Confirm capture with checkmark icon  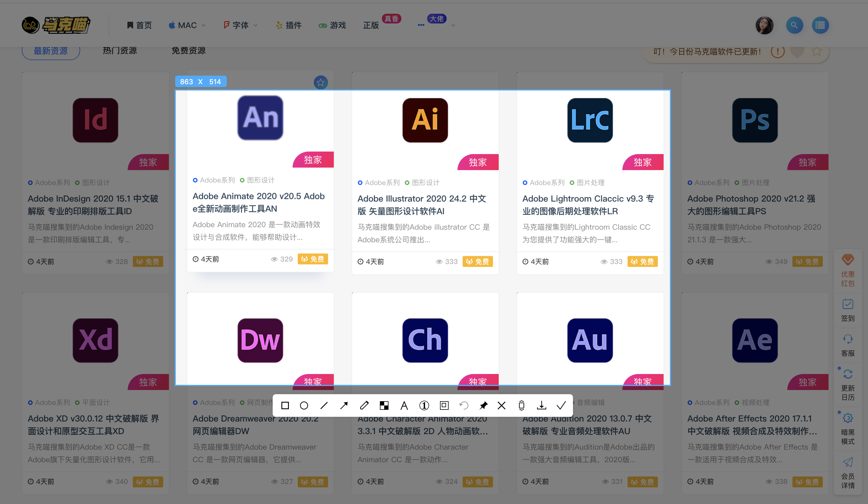[561, 405]
